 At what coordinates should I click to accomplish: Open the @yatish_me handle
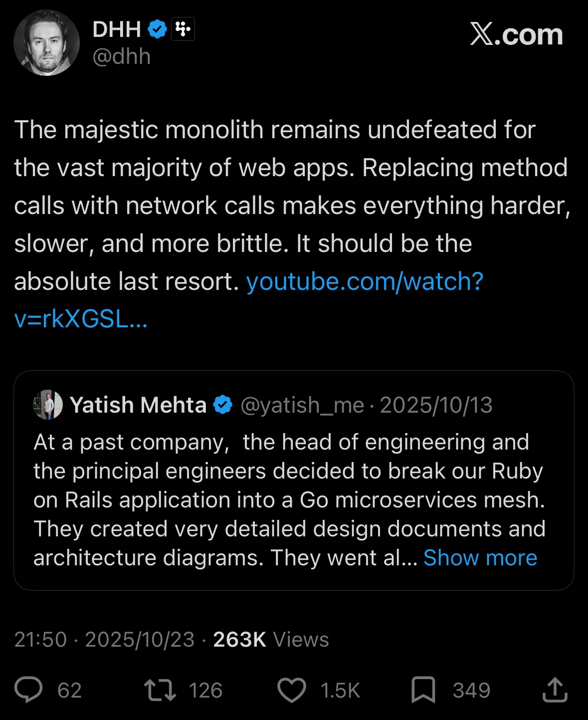coord(302,405)
